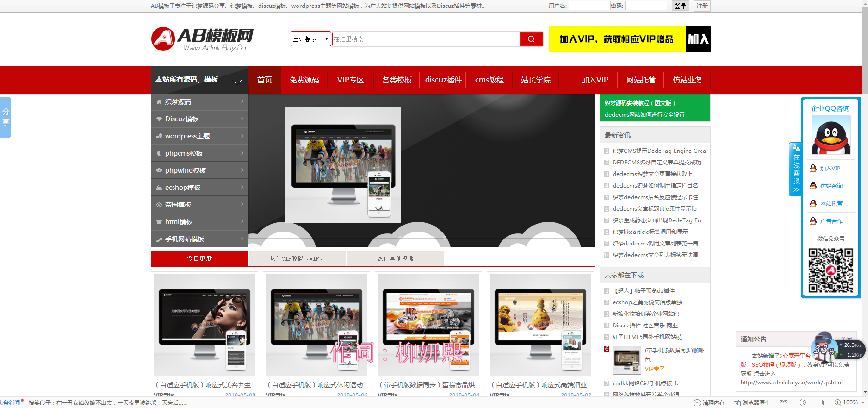Select the 热门其他模板 tab
Screen dimensions: 868x408
[x=396, y=258]
